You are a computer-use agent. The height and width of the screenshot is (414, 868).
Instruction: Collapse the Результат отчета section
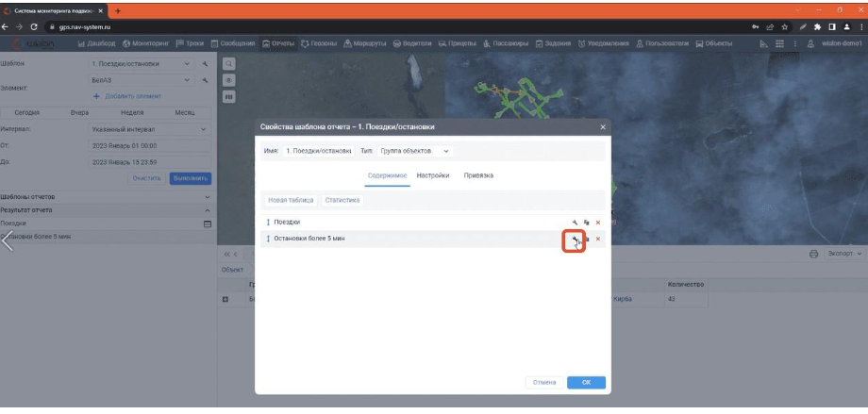207,210
